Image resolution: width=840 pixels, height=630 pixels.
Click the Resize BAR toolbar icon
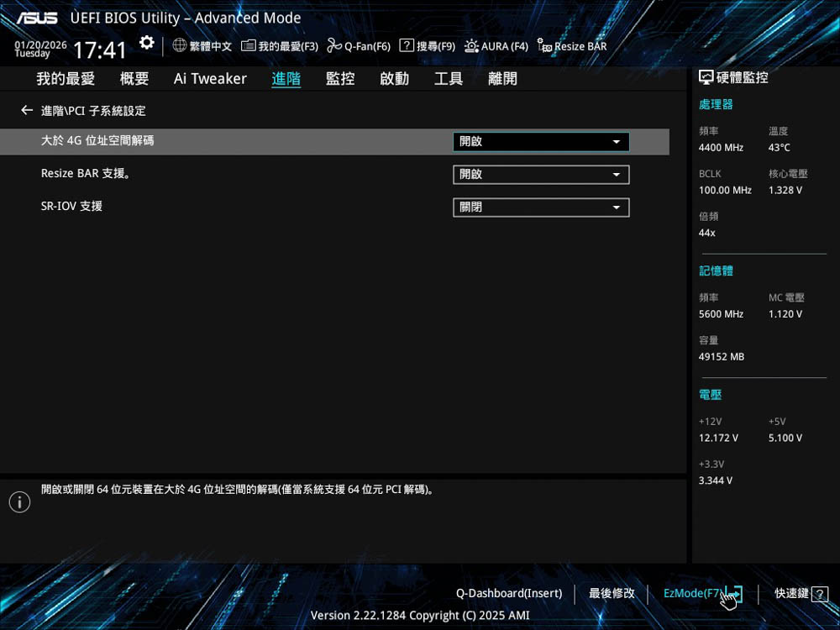tap(544, 46)
